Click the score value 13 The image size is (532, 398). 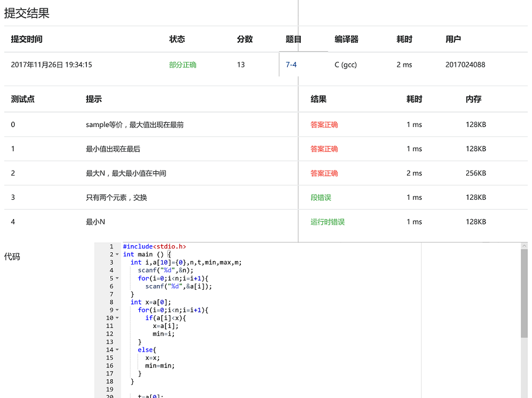click(241, 65)
